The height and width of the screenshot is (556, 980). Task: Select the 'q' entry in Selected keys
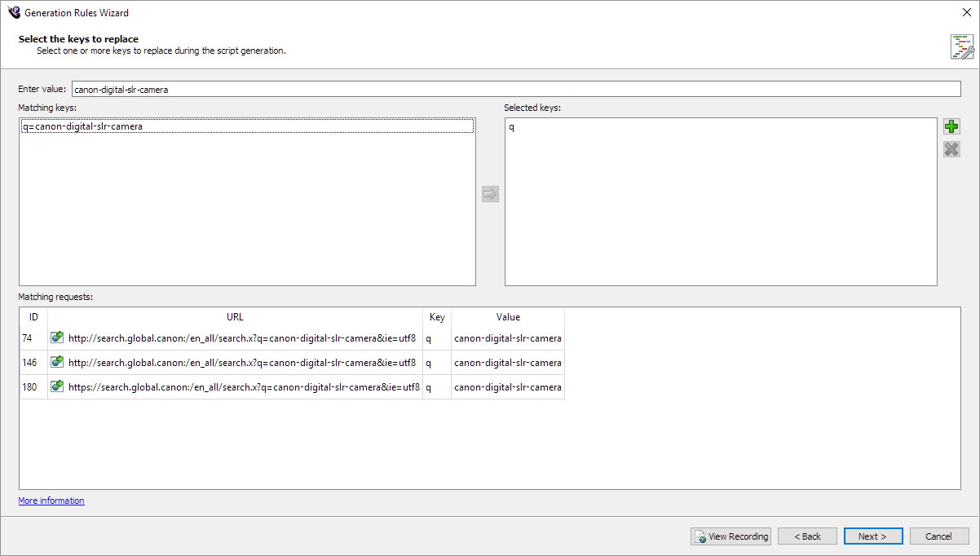512,127
